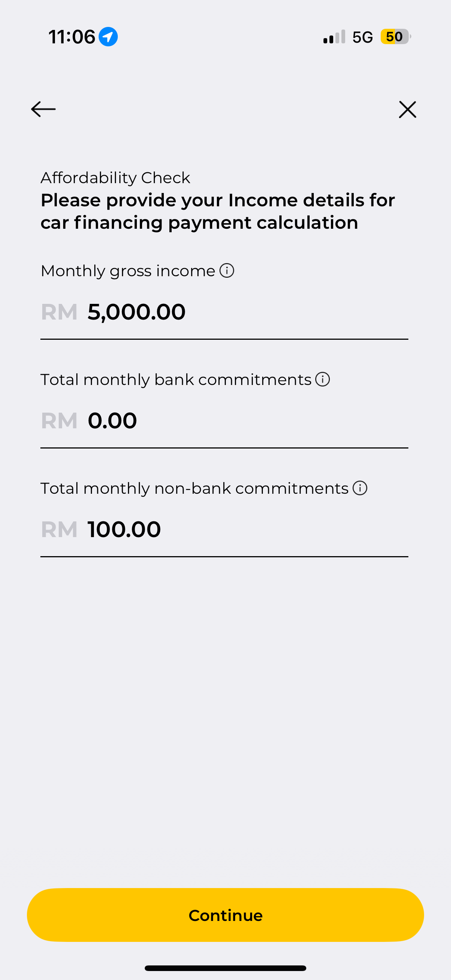Edit the bank commitments amount 0.00

(112, 421)
